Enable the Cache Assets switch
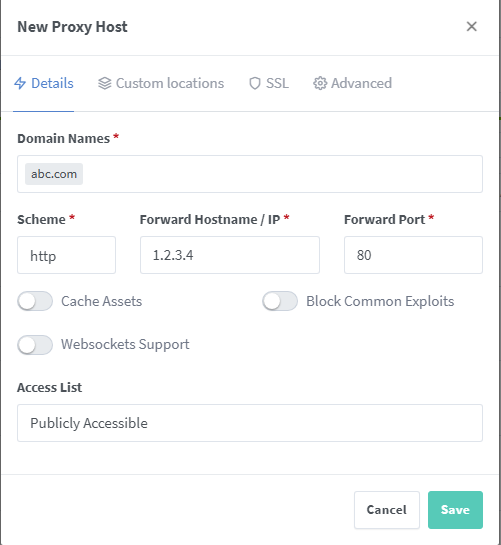 pos(35,301)
